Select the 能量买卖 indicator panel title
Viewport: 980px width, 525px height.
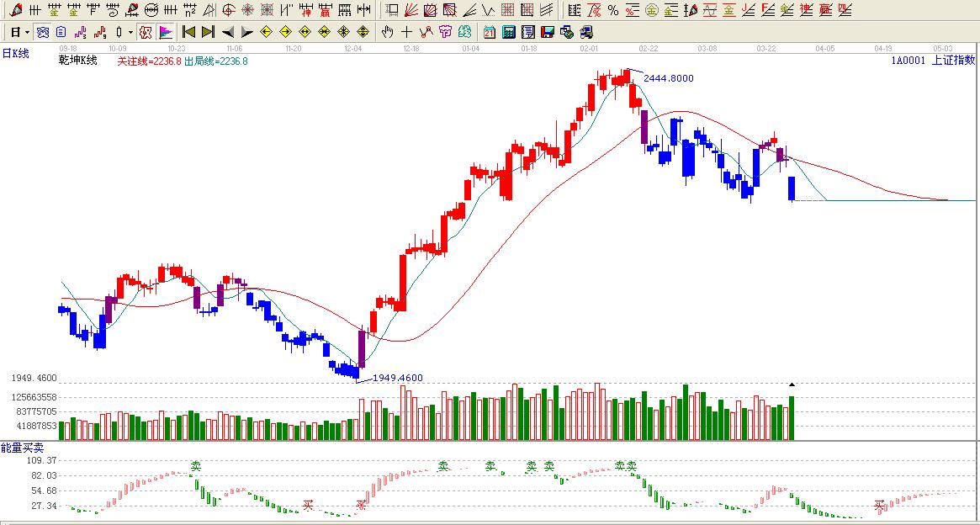[22, 448]
